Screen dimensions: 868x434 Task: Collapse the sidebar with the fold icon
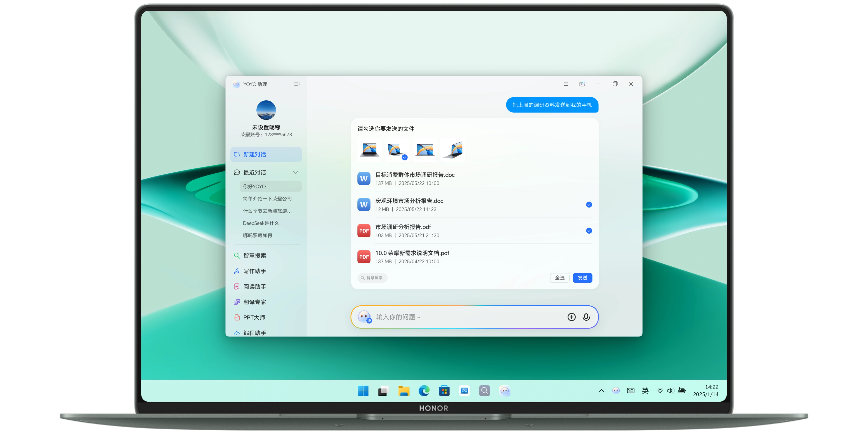(x=297, y=84)
